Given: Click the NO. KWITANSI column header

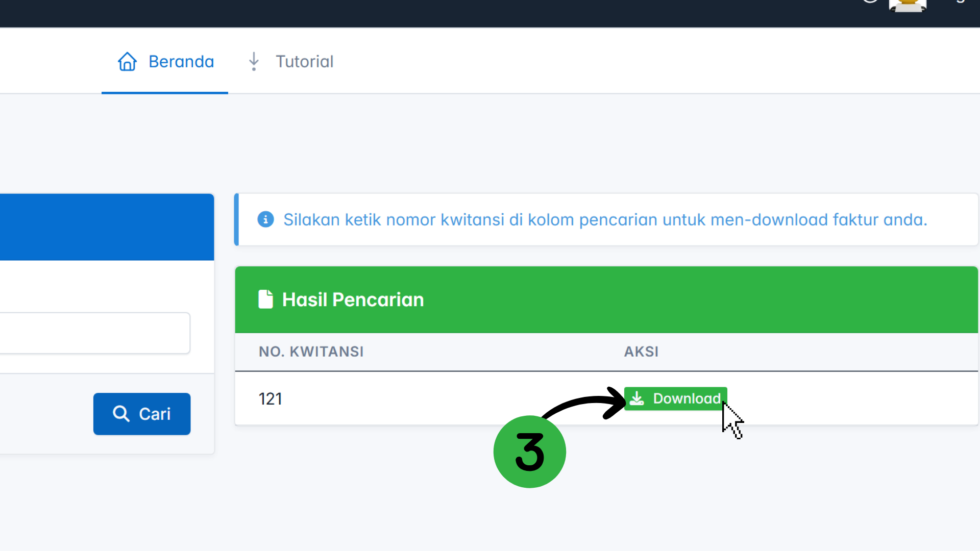Looking at the screenshot, I should click(x=311, y=352).
